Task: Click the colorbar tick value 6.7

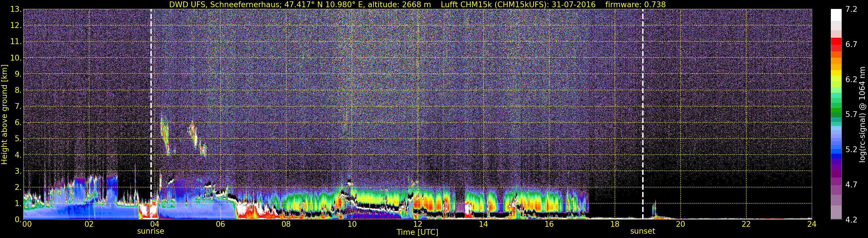Action: coord(851,44)
